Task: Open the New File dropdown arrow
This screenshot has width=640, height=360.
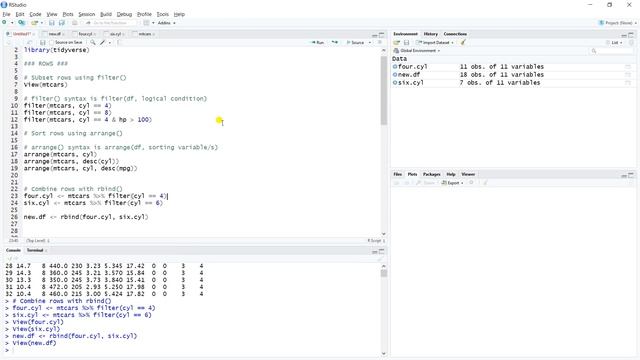Action: coord(12,23)
